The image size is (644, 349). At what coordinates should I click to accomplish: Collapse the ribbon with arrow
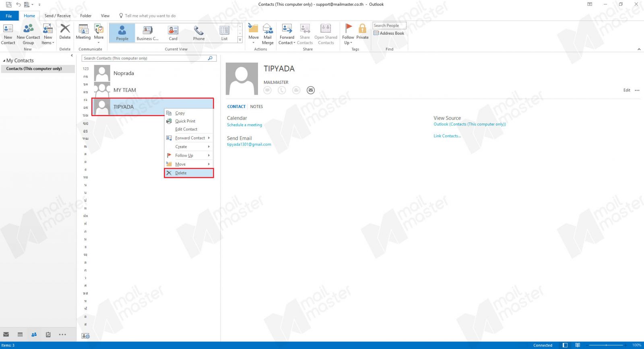(x=639, y=49)
